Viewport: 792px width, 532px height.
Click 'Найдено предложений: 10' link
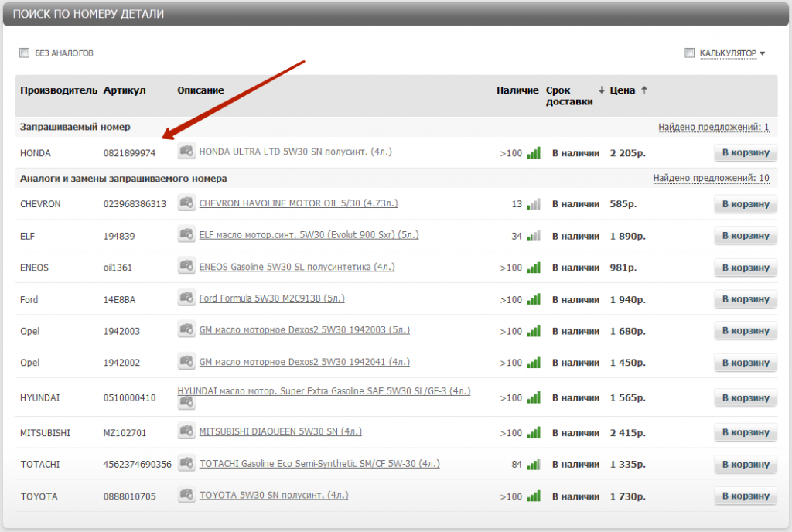(712, 178)
